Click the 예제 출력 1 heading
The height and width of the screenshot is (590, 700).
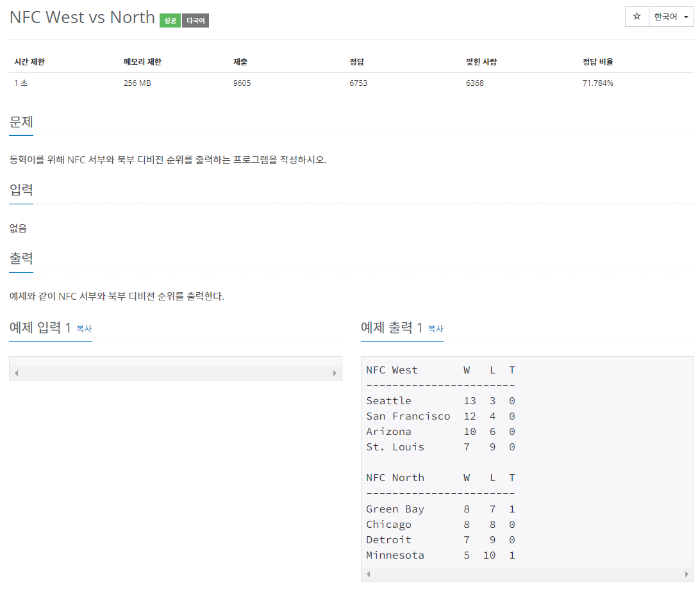(392, 327)
